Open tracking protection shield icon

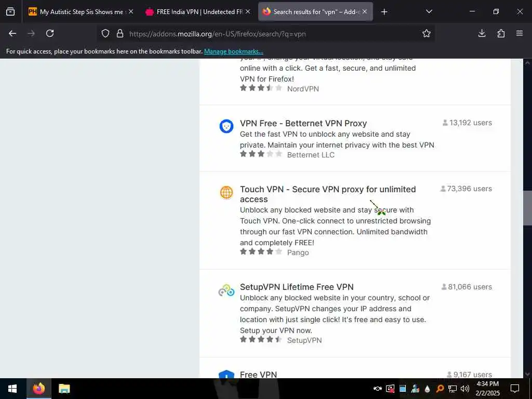[x=105, y=34]
